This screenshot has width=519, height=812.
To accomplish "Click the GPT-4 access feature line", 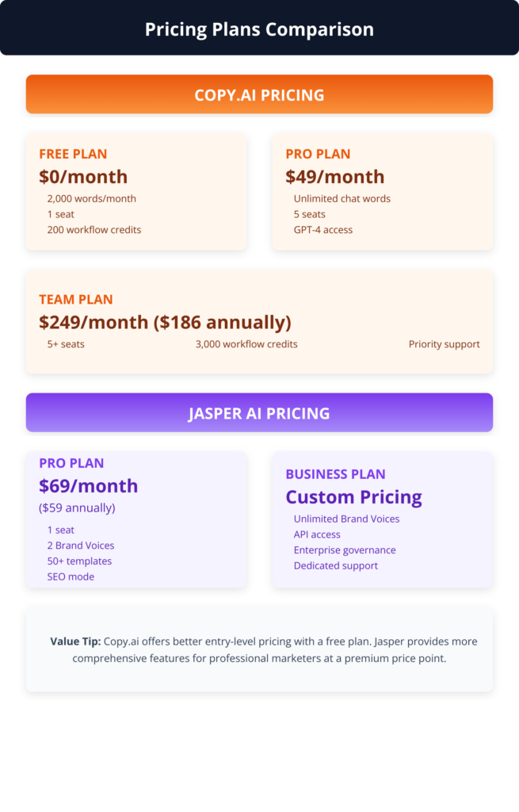I will [322, 230].
